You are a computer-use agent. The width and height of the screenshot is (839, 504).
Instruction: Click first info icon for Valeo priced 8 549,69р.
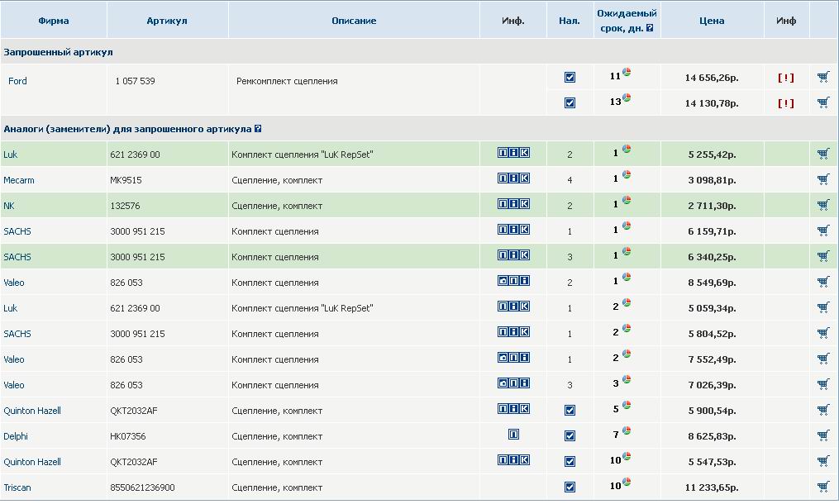(503, 282)
